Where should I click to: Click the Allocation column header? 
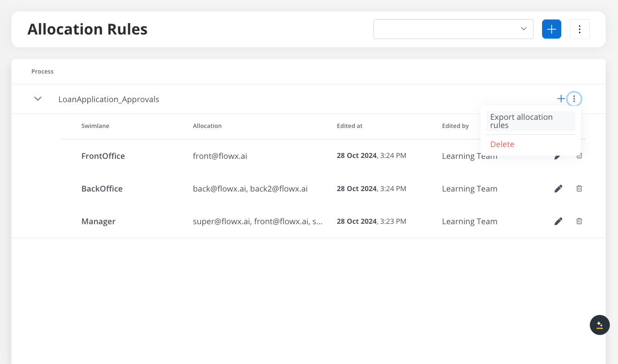(207, 126)
